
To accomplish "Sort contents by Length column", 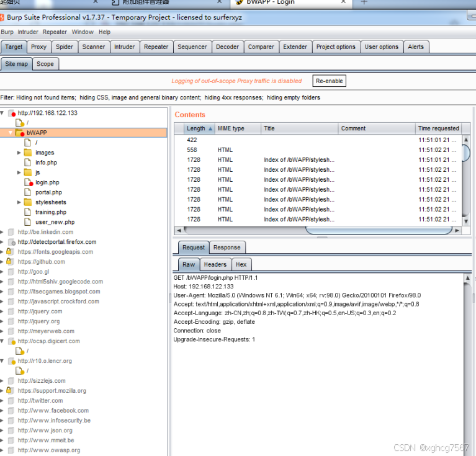I will (199, 128).
